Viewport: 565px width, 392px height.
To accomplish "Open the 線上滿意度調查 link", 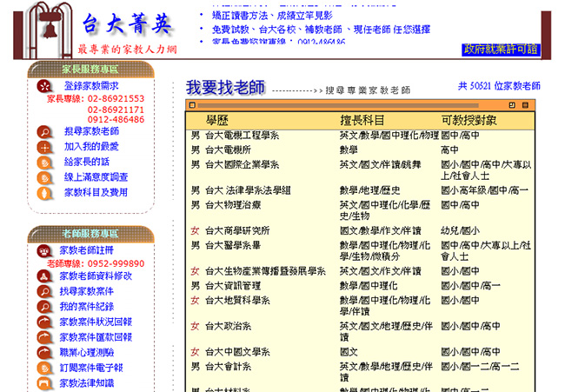I will [96, 177].
